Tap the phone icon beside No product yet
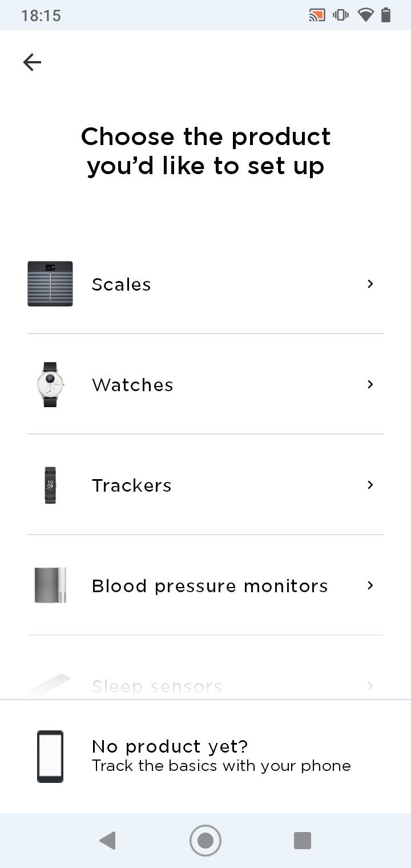The image size is (411, 868). point(50,756)
